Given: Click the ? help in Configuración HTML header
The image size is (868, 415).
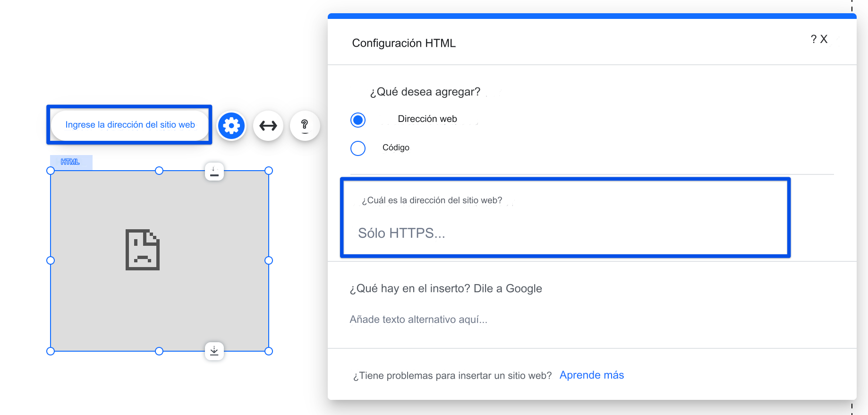Looking at the screenshot, I should tap(814, 39).
